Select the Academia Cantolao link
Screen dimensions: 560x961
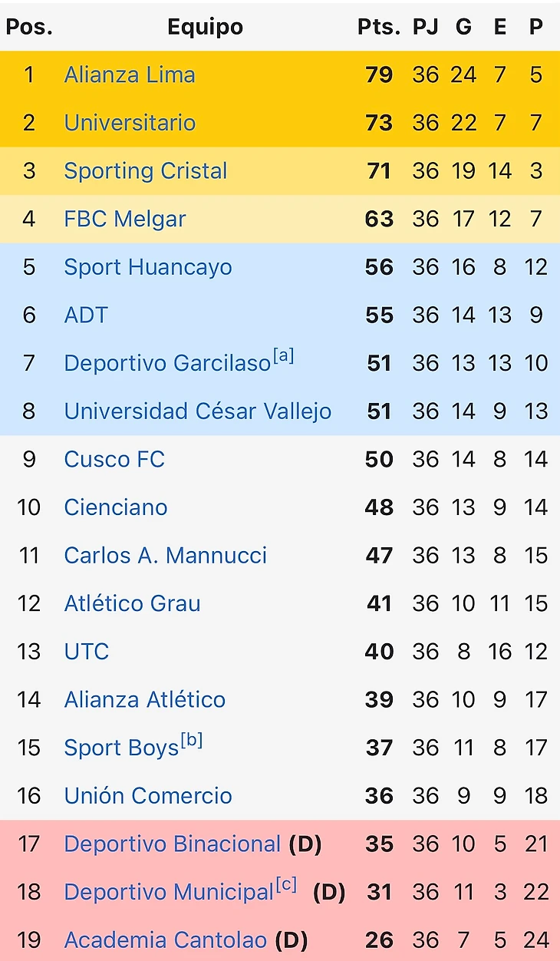pos(166,940)
